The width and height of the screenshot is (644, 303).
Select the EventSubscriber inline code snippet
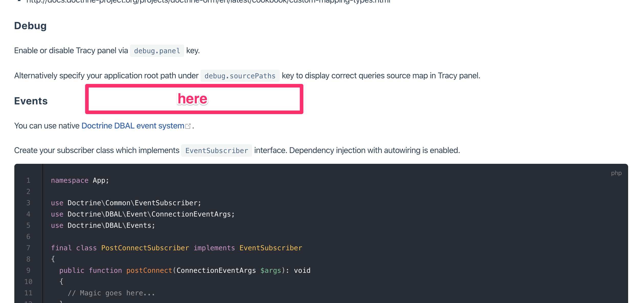coord(216,150)
